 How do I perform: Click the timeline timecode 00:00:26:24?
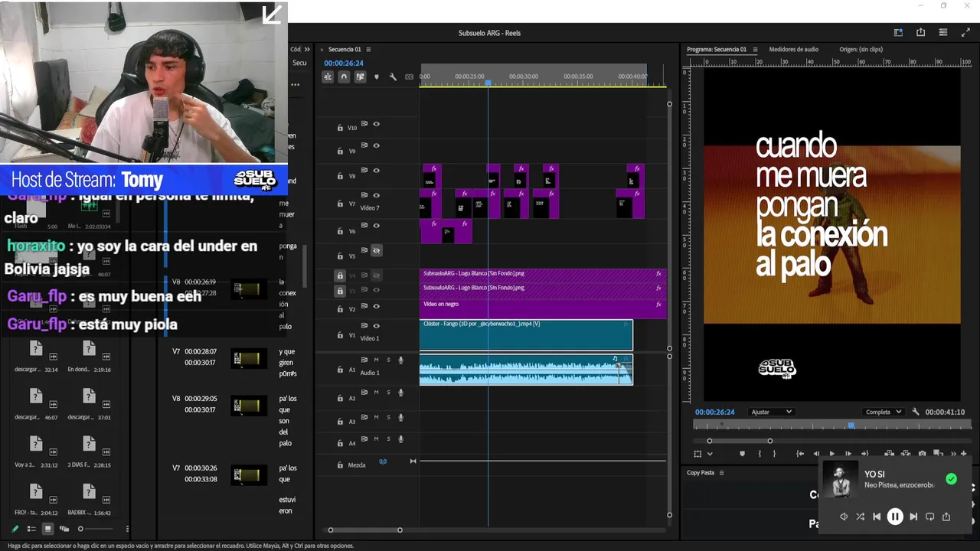coord(344,64)
